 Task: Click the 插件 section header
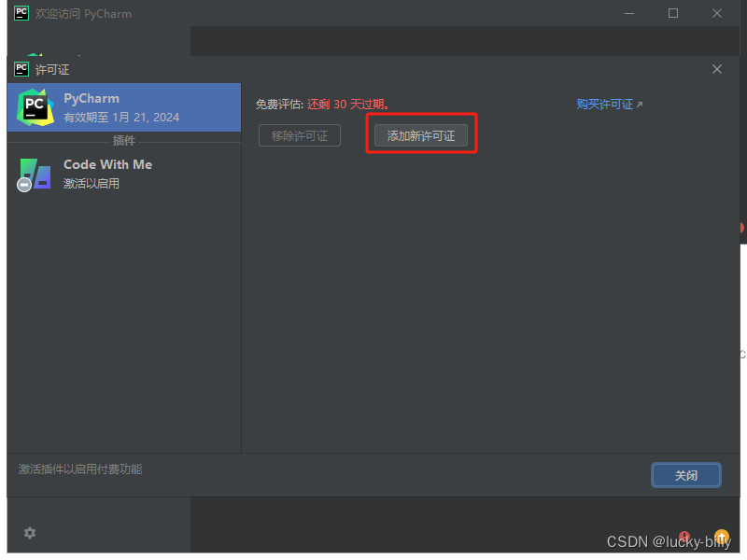[x=124, y=141]
